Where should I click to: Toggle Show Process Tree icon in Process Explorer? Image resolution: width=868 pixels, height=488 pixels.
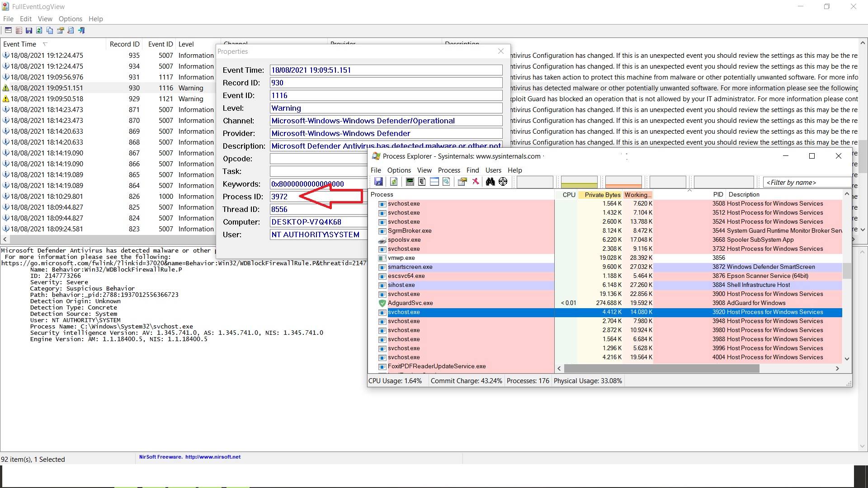pos(422,182)
